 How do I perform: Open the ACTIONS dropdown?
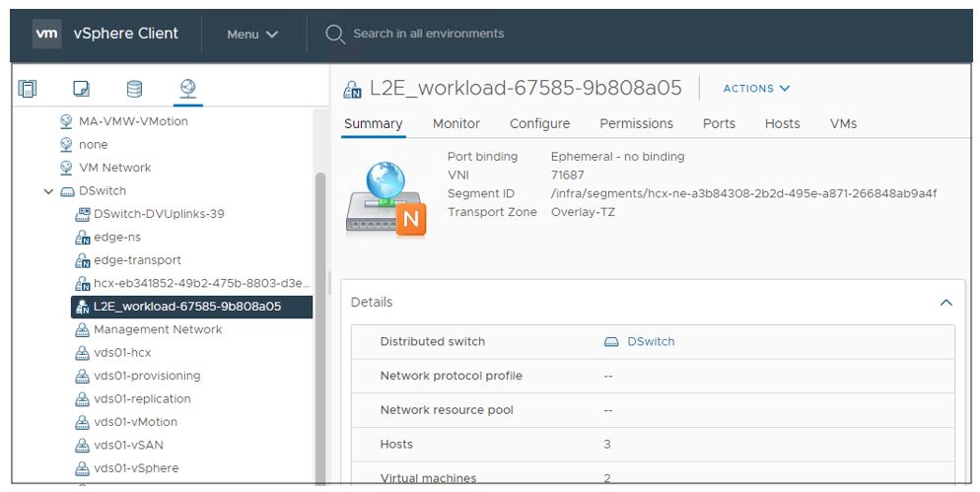point(756,89)
